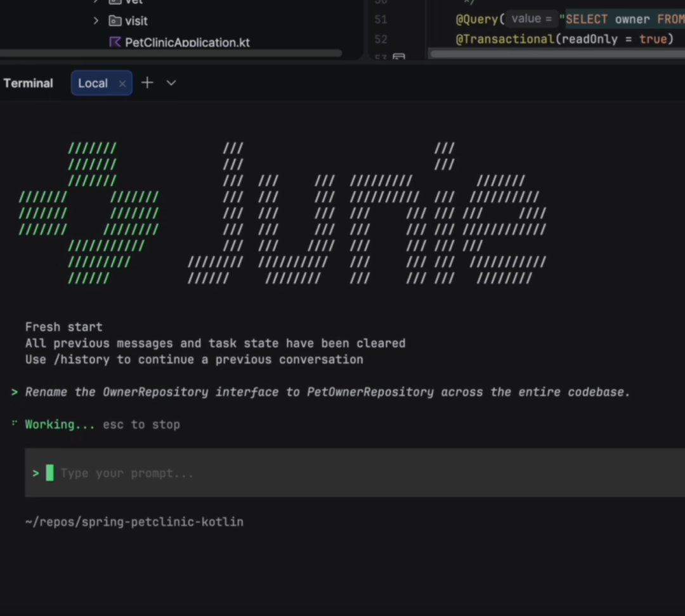This screenshot has width=685, height=616.
Task: Click the 'Working...' status text
Action: pyautogui.click(x=60, y=425)
